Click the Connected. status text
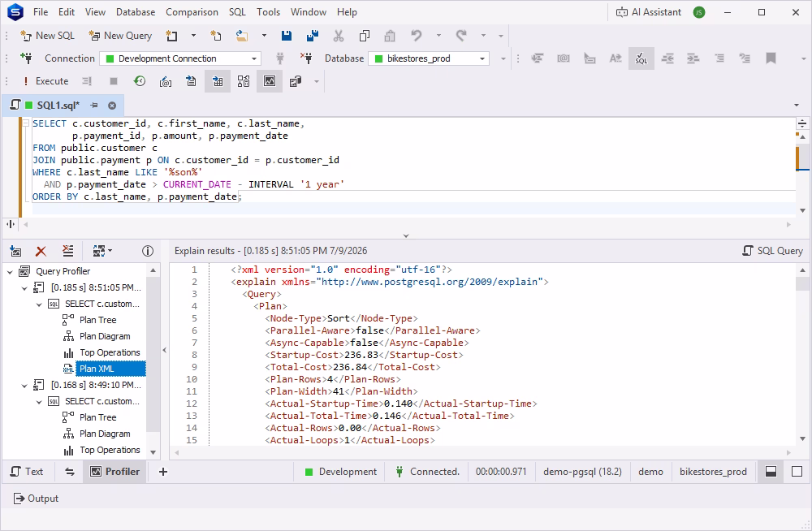Viewport: 812px width, 531px height. tap(435, 472)
